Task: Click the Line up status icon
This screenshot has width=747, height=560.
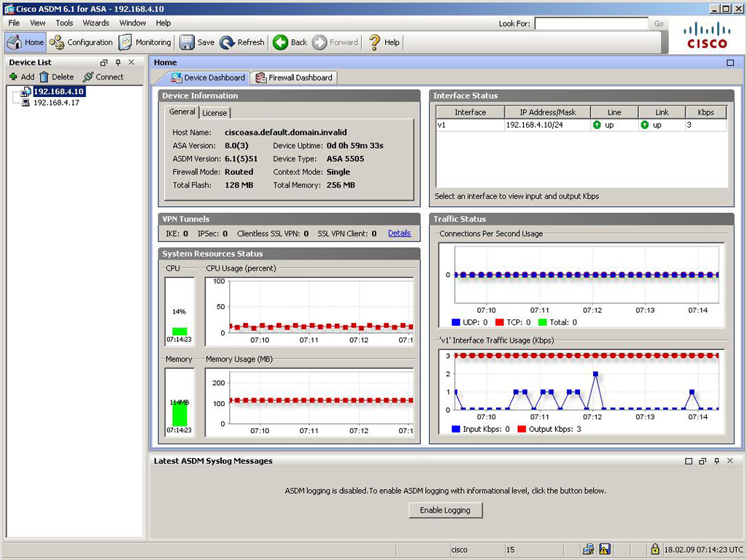Action: (x=597, y=125)
